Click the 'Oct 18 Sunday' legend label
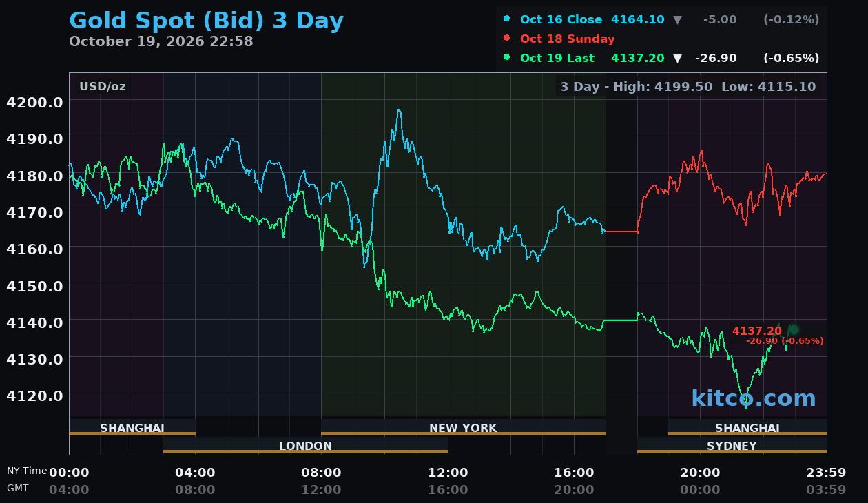868x503 pixels. point(568,39)
